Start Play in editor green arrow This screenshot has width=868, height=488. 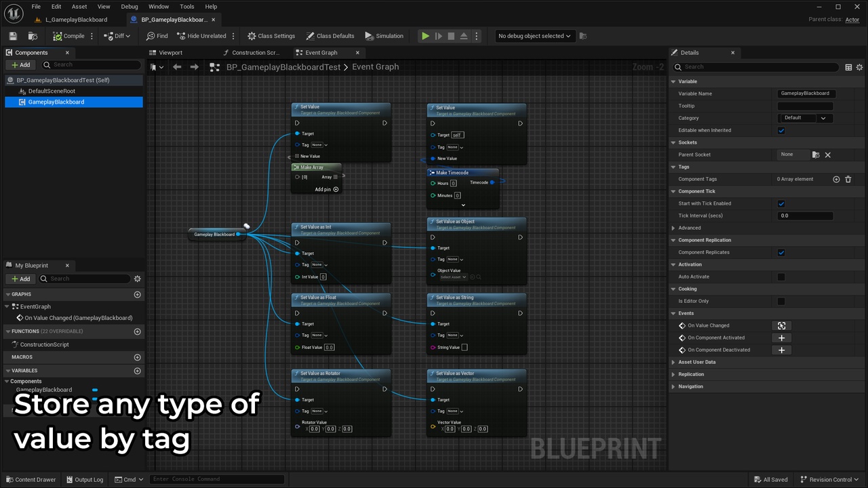tap(425, 36)
